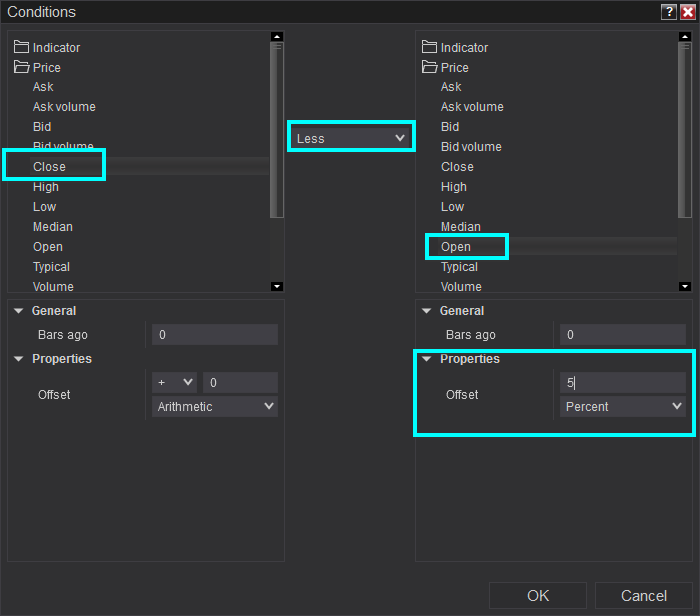Open the left Arithmetic offset type dropdown
This screenshot has width=700, height=616.
(x=214, y=406)
